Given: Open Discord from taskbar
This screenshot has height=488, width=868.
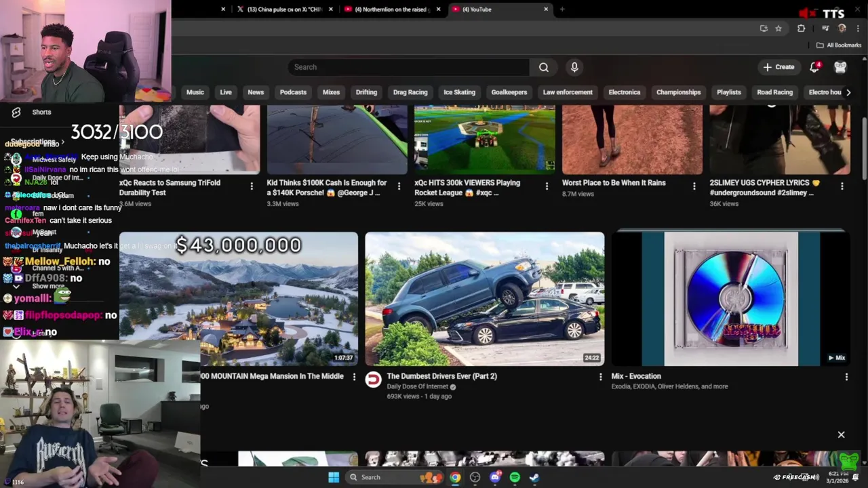Looking at the screenshot, I should point(495,477).
